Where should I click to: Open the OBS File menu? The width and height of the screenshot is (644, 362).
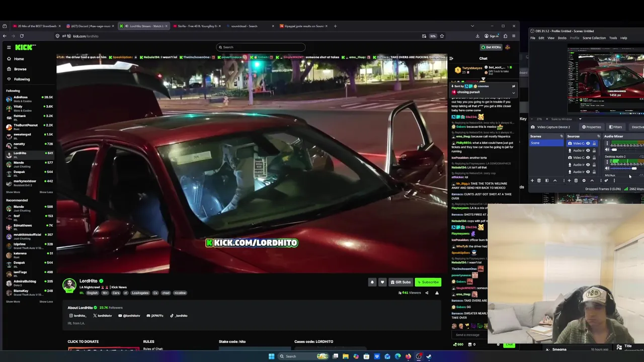click(533, 38)
